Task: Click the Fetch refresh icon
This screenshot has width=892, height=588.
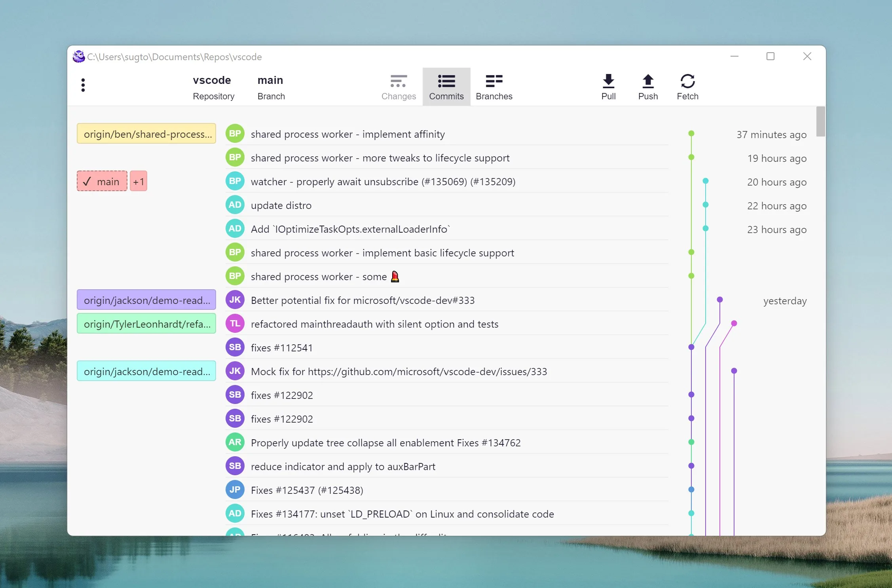Action: pos(687,81)
